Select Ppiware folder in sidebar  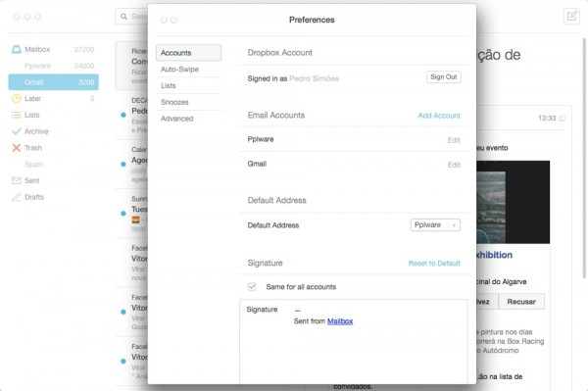(x=37, y=66)
